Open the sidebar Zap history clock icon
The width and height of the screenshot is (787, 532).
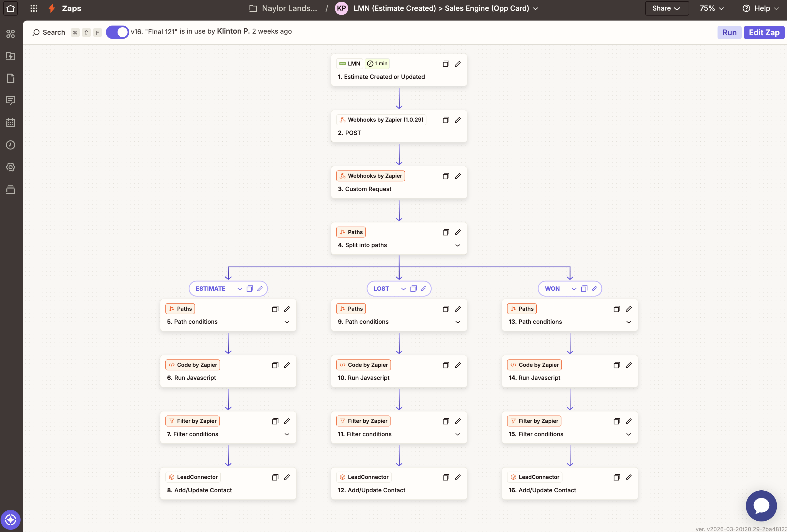[x=11, y=145]
